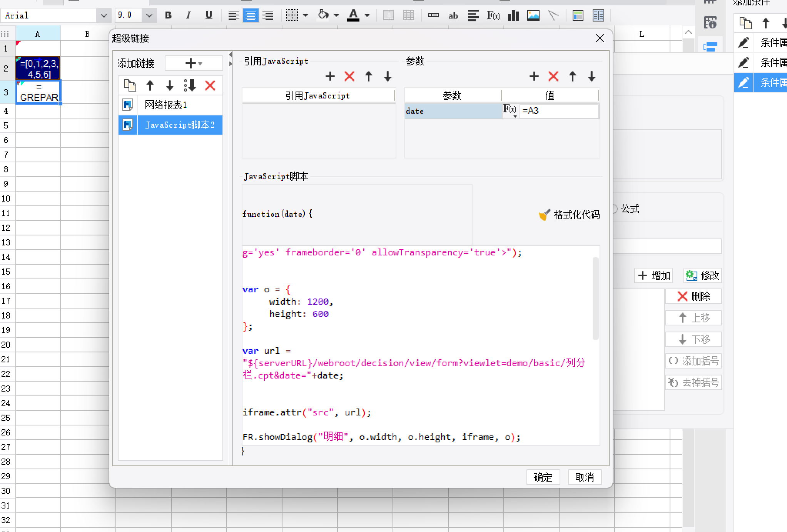Click scroll up arrow beside column L
Screen dimensions: 787x532
pyautogui.click(x=688, y=32)
